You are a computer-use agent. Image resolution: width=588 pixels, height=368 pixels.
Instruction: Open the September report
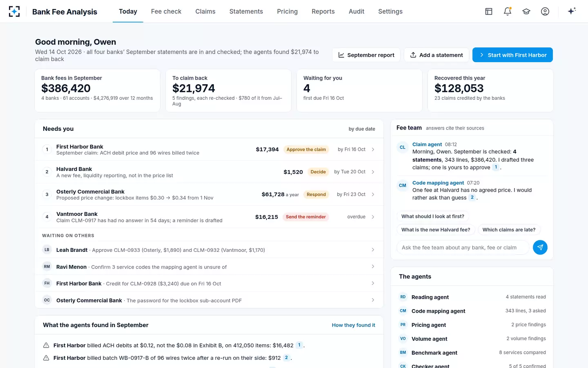pos(366,55)
